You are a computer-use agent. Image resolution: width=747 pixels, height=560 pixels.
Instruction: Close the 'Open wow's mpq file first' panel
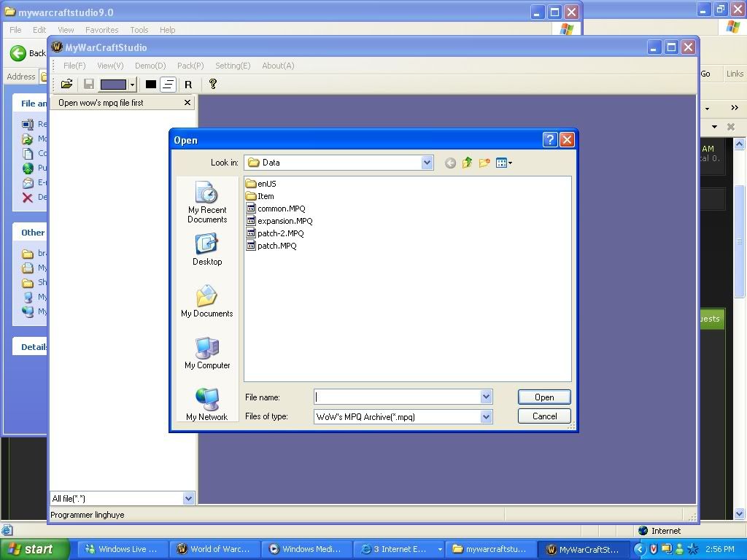coord(187,102)
